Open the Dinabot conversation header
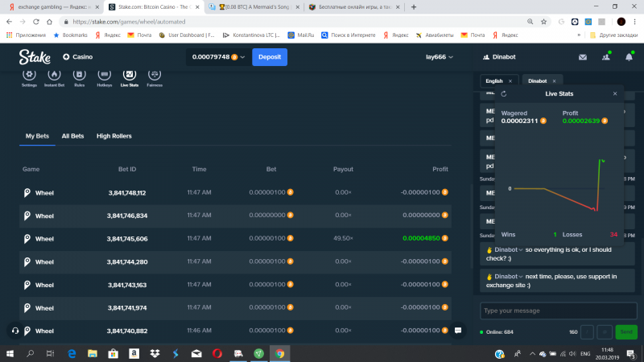 tap(499, 57)
